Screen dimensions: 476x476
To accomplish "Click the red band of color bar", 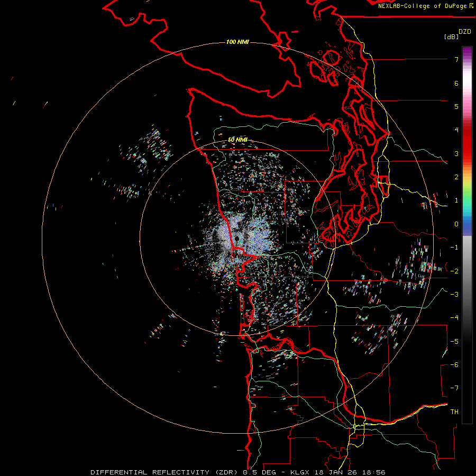I will click(467, 143).
